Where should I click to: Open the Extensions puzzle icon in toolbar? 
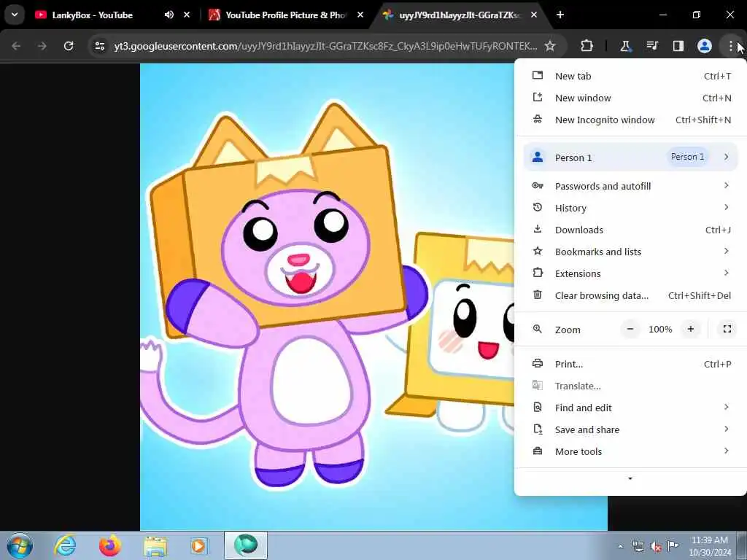click(x=587, y=46)
